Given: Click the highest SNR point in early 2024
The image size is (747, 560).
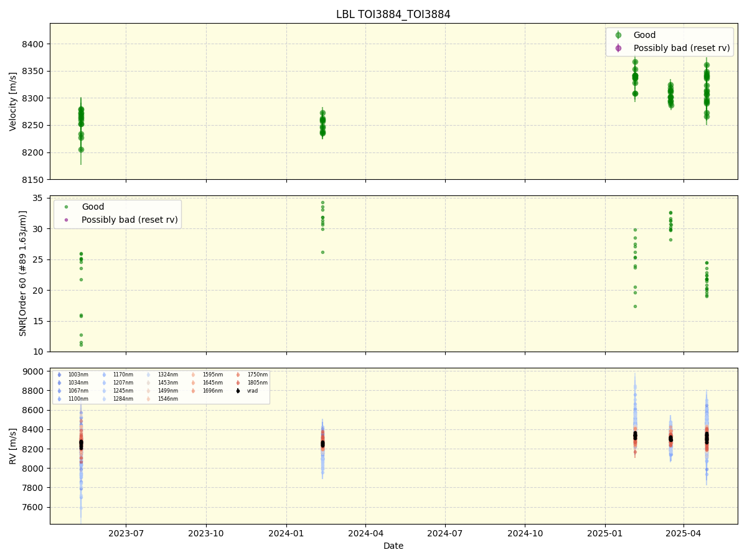Looking at the screenshot, I should [322, 202].
